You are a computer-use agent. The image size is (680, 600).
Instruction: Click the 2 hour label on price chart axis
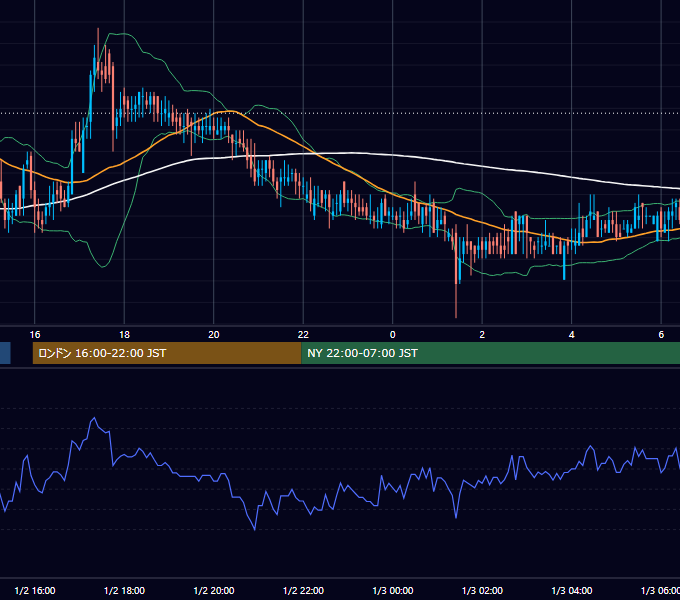[482, 335]
